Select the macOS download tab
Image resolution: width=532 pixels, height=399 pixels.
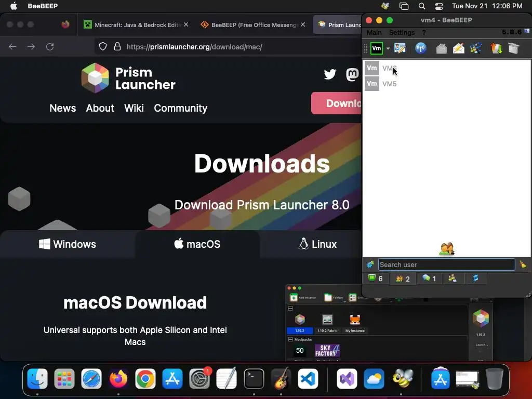(x=197, y=244)
